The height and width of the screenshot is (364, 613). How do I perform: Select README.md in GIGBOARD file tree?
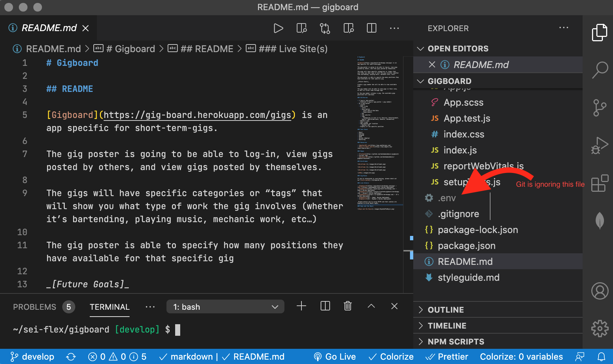tap(498, 262)
